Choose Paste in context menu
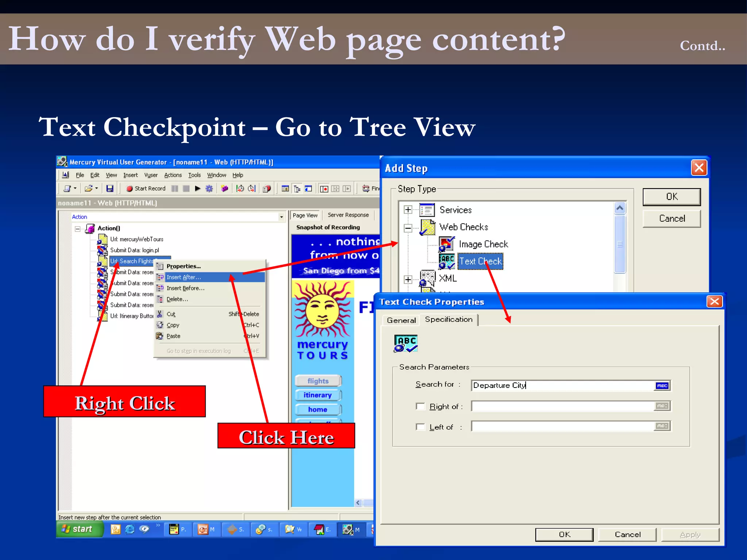The height and width of the screenshot is (560, 747). (210, 336)
